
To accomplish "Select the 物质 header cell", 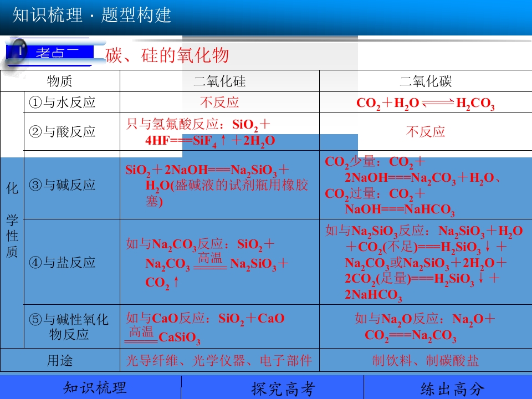I will [60, 81].
